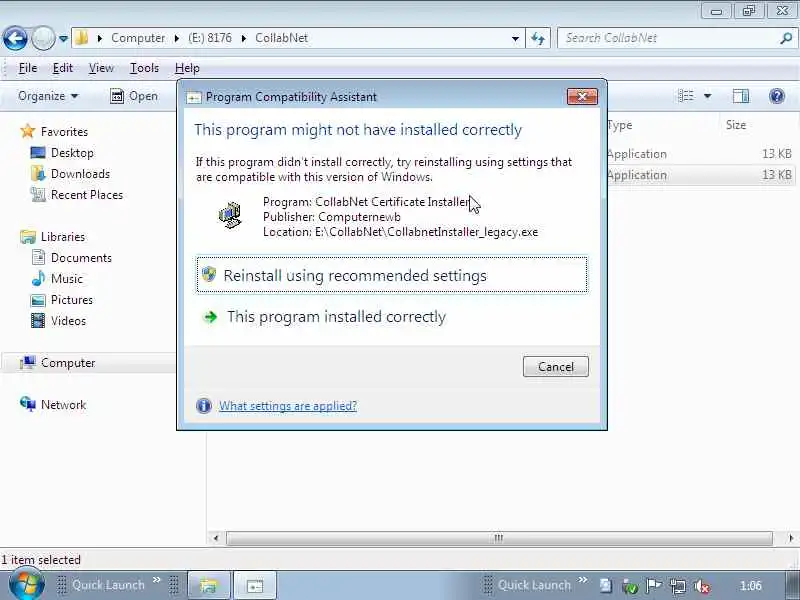800x600 pixels.
Task: Open the Organize dropdown
Action: click(48, 96)
